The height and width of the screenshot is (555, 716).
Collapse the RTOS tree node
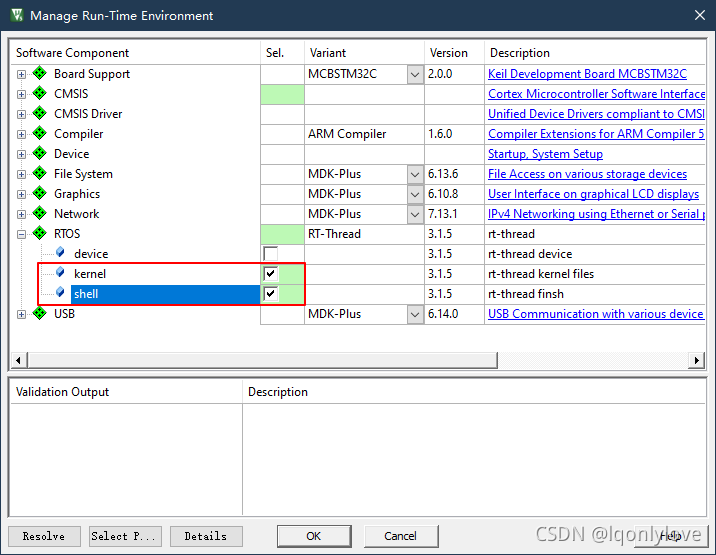pyautogui.click(x=21, y=235)
